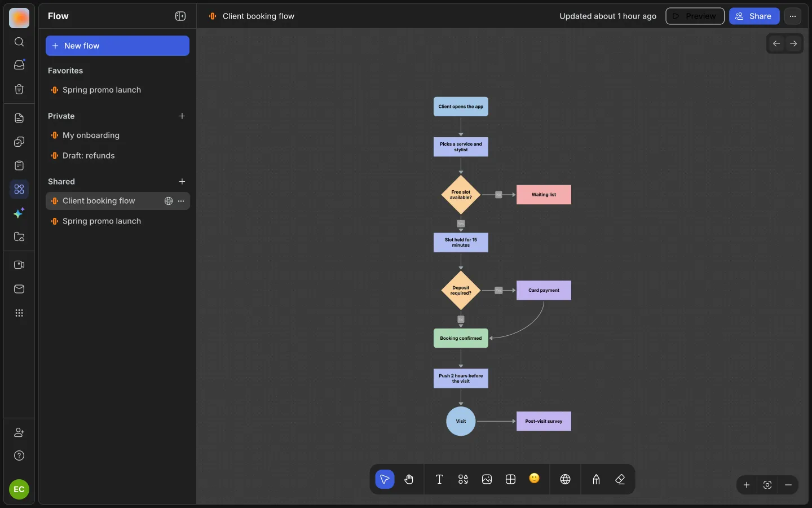Viewport: 812px width, 508px height.
Task: Add a new flow to Shared section
Action: [182, 182]
